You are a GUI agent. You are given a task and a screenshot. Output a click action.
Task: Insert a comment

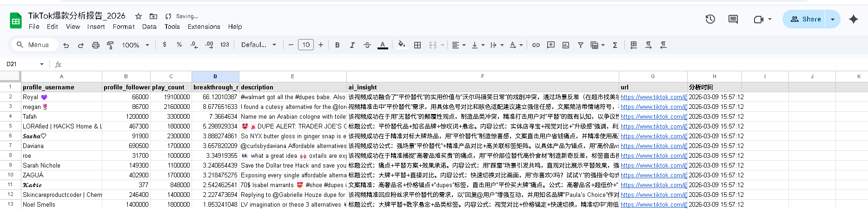coord(551,45)
